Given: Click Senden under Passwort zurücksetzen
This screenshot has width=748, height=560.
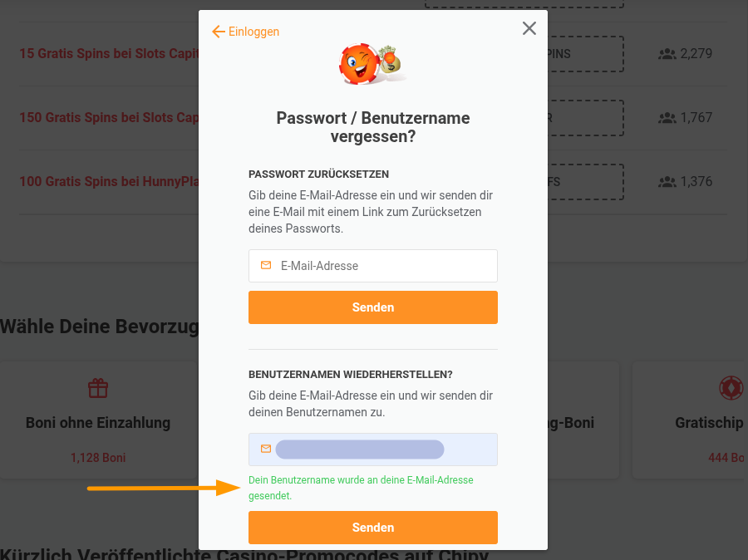Looking at the screenshot, I should [x=373, y=307].
